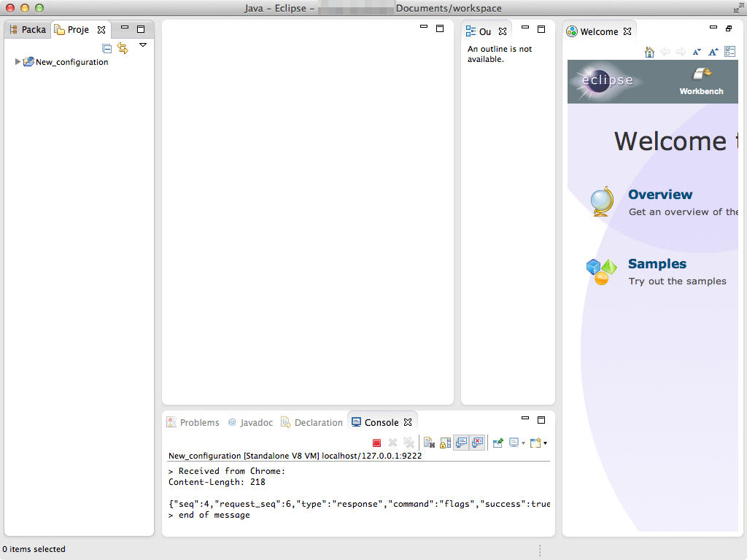Switch to the Problems tab
This screenshot has width=747, height=560.
[193, 422]
